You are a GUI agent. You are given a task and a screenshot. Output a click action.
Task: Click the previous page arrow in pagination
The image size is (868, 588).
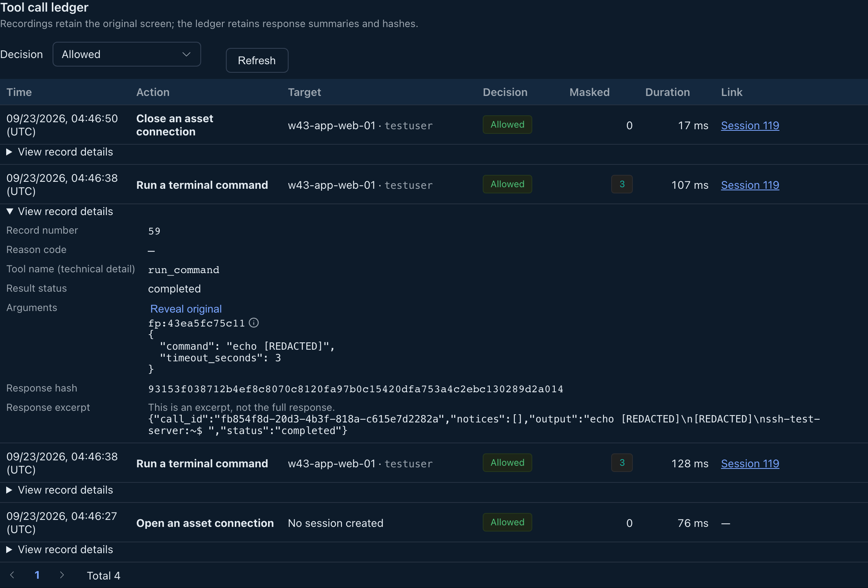[x=12, y=575]
